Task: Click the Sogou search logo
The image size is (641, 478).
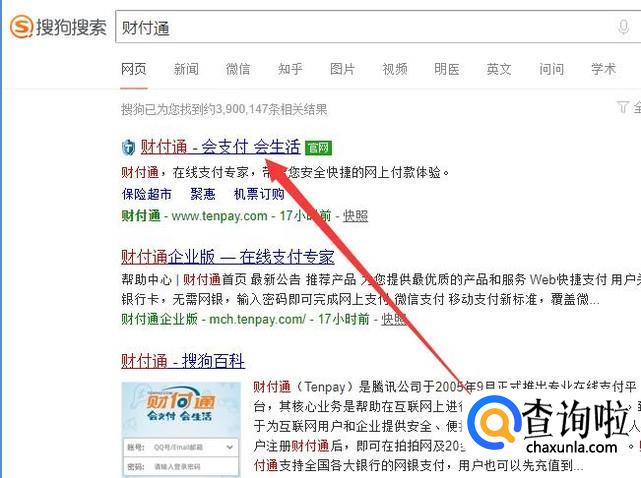Action: tap(58, 27)
